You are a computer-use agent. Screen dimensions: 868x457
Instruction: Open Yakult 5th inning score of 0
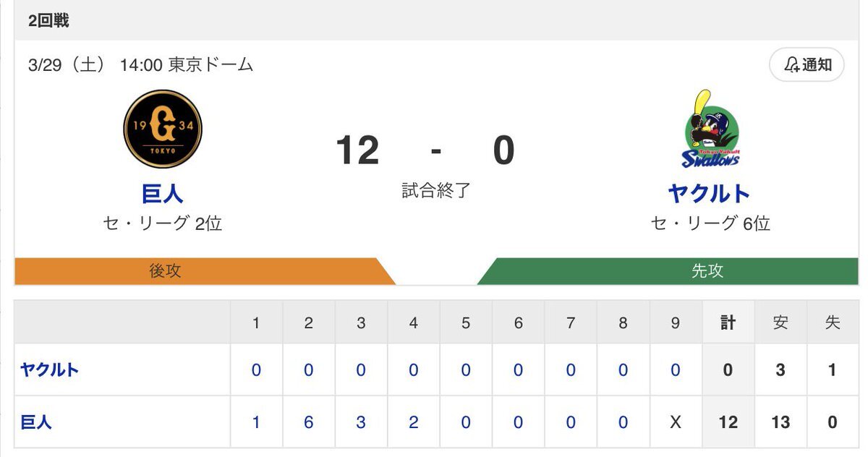[466, 370]
